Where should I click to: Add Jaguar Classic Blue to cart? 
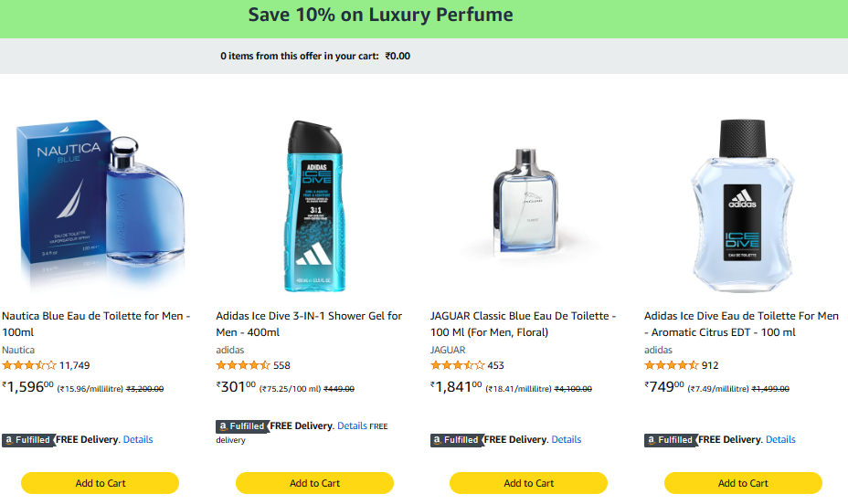click(x=529, y=483)
